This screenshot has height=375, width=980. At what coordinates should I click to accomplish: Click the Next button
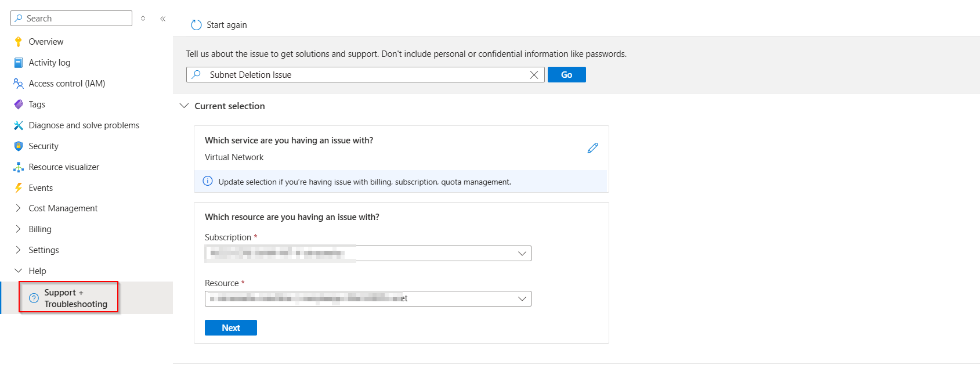coord(231,328)
